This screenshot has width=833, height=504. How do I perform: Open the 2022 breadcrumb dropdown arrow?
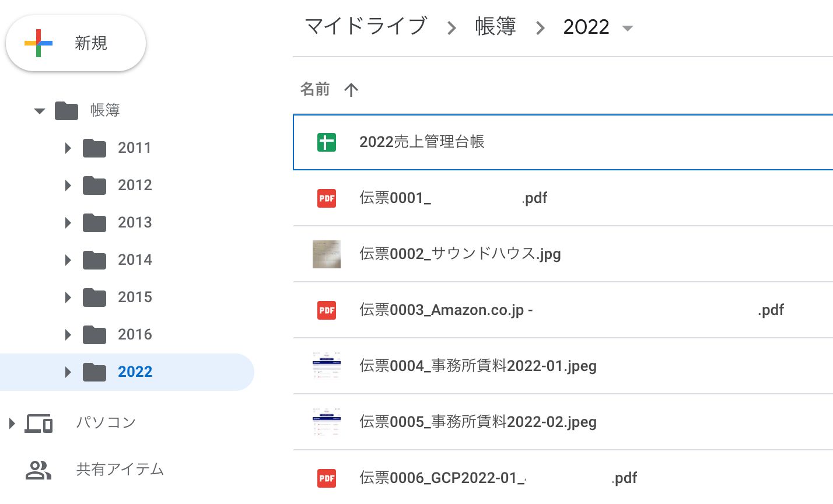click(x=628, y=28)
